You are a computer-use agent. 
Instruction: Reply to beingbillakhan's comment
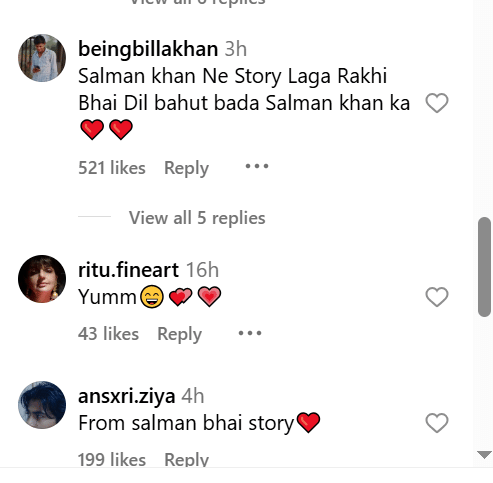(186, 168)
